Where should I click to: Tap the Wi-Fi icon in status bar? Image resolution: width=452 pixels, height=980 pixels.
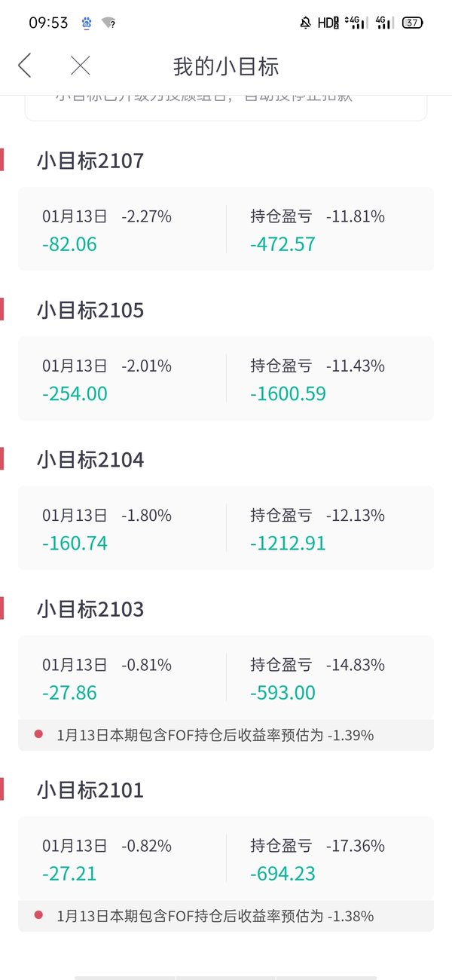pos(108,23)
